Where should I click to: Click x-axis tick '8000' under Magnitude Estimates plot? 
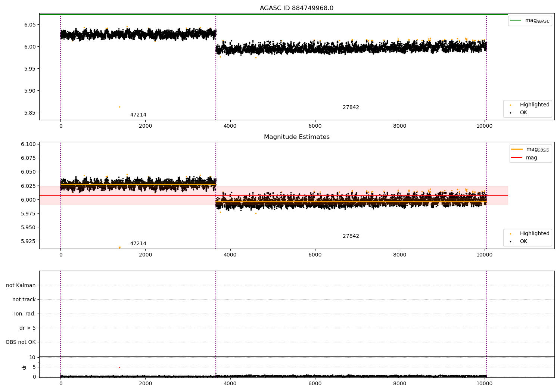tap(400, 255)
